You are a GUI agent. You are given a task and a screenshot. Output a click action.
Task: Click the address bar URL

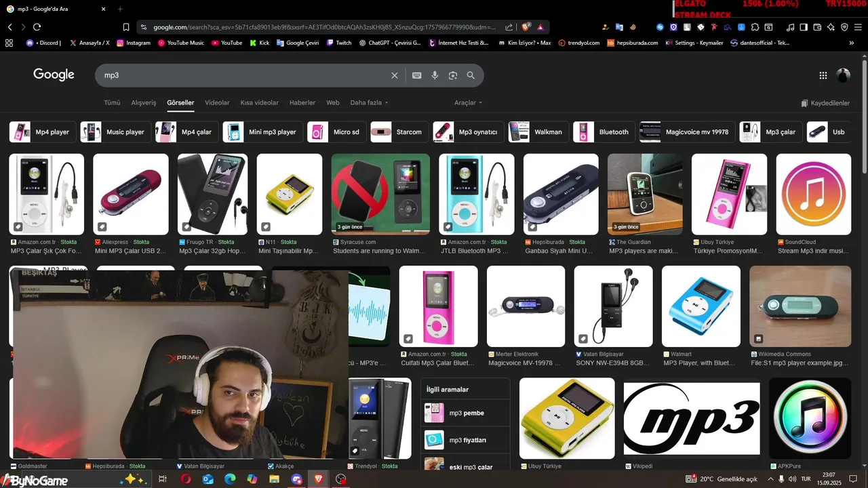coord(325,27)
